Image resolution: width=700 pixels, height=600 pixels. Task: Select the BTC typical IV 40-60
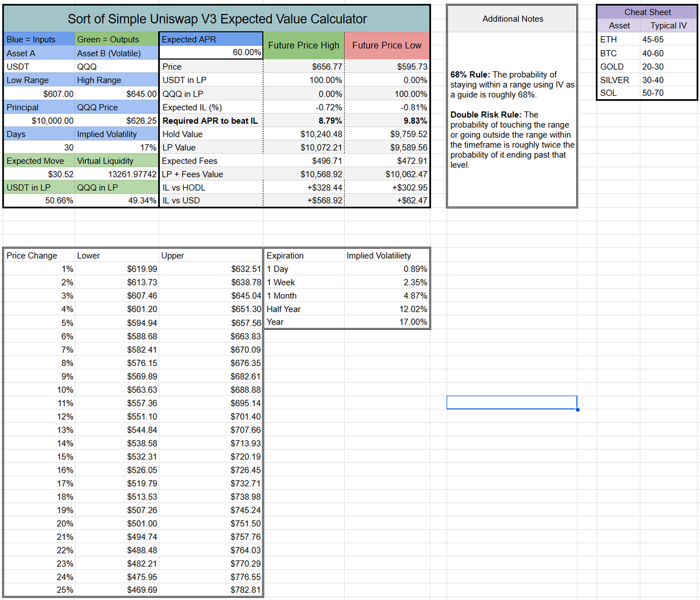668,53
